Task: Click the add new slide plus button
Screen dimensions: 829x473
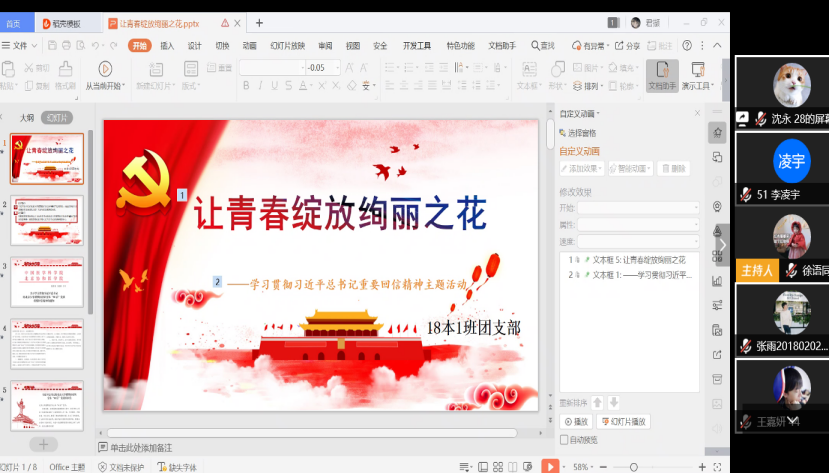Action: click(43, 443)
